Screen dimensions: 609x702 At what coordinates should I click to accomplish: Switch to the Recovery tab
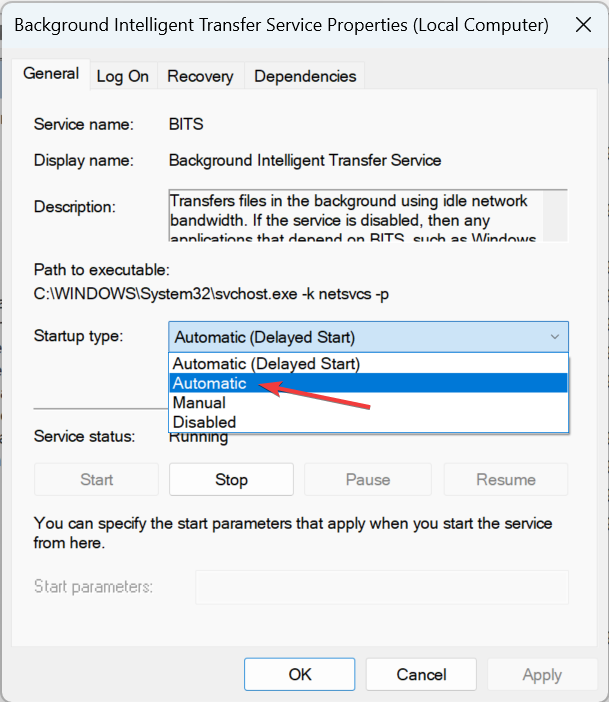tap(200, 76)
